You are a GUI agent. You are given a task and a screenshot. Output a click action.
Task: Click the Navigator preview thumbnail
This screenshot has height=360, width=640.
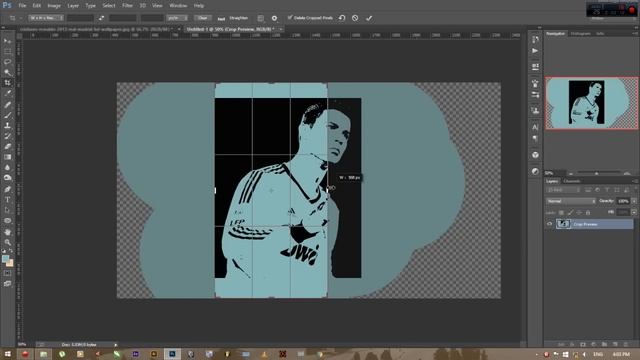point(592,103)
